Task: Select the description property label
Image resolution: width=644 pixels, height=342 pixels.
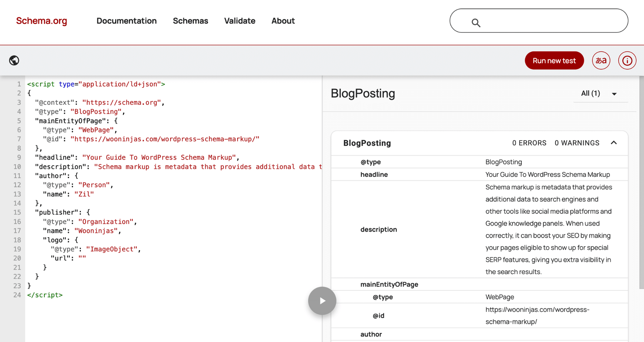Action: [378, 229]
